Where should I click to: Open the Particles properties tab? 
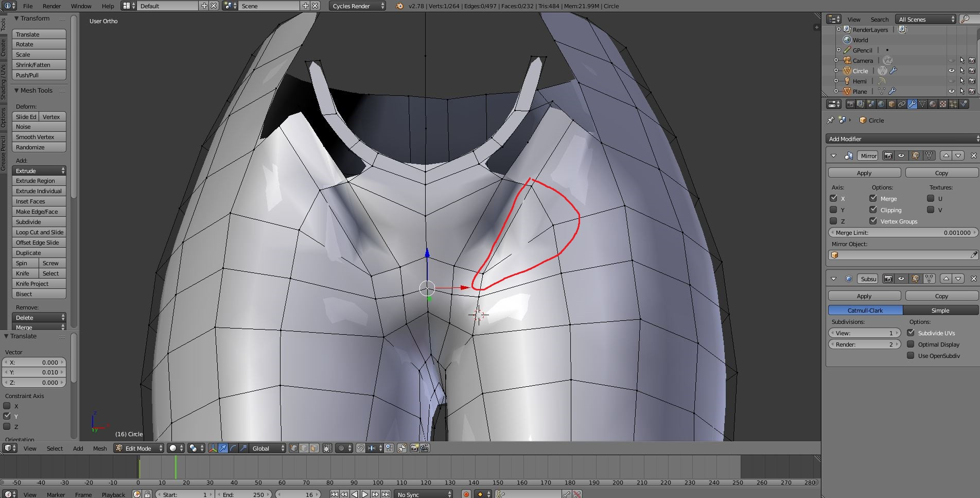pyautogui.click(x=953, y=104)
